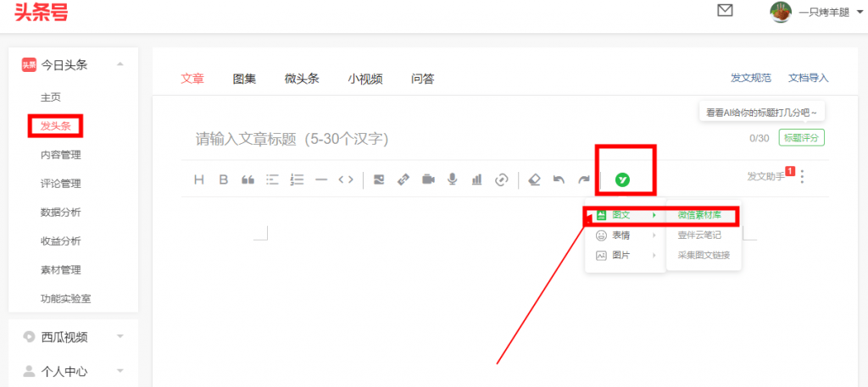The width and height of the screenshot is (868, 387).
Task: Insert a video using the camera icon
Action: (x=428, y=180)
